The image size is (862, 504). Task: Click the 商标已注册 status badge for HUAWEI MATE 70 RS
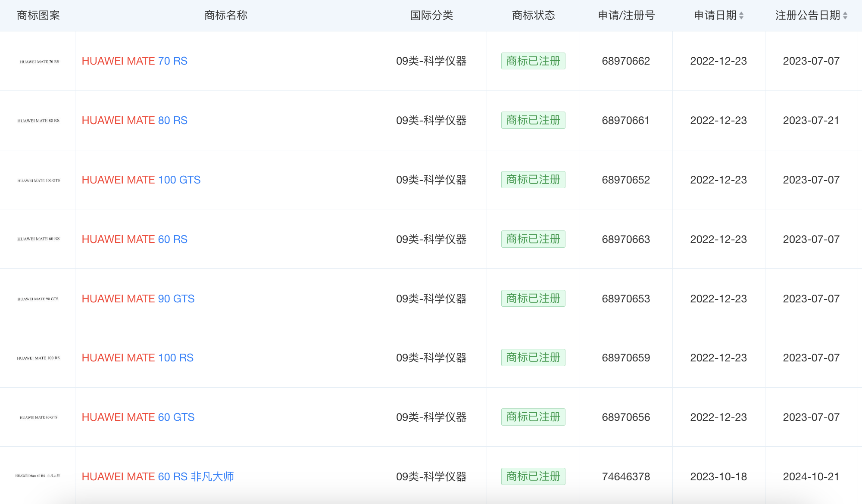tap(533, 61)
